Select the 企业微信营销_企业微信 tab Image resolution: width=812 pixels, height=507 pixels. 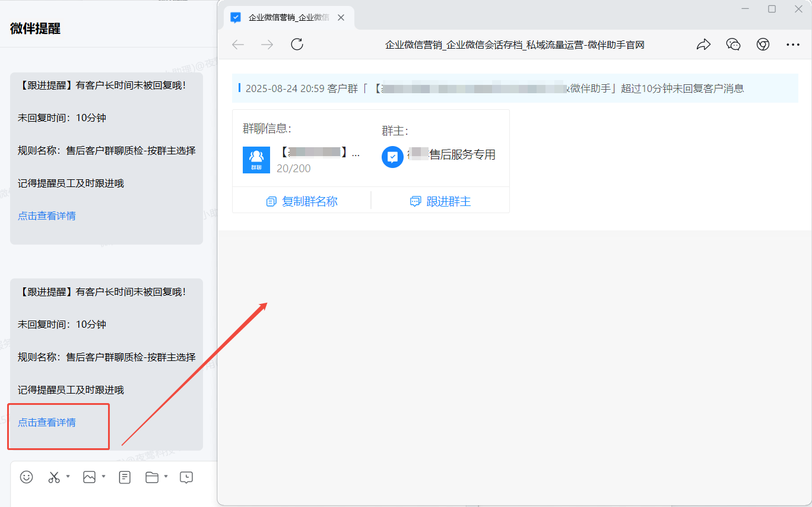[x=289, y=18]
